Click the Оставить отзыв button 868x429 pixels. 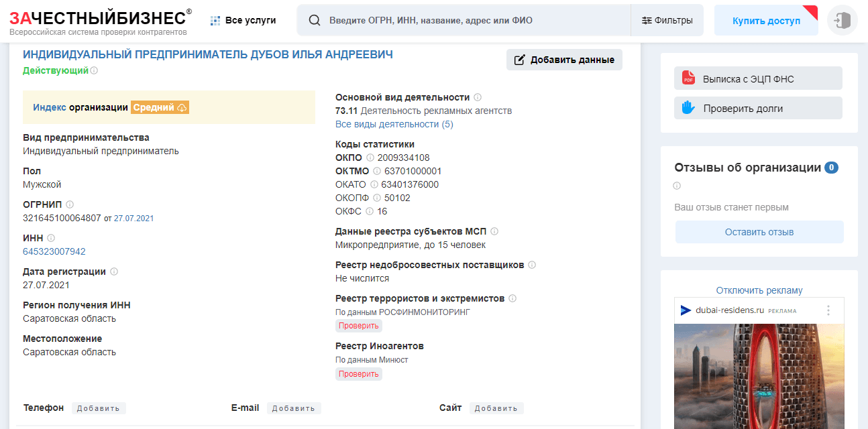tap(759, 231)
